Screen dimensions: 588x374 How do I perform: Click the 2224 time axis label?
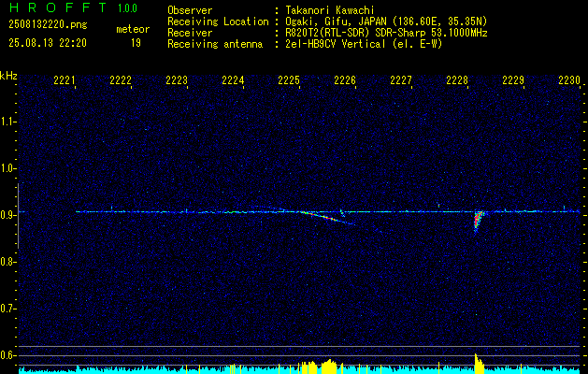click(x=233, y=80)
